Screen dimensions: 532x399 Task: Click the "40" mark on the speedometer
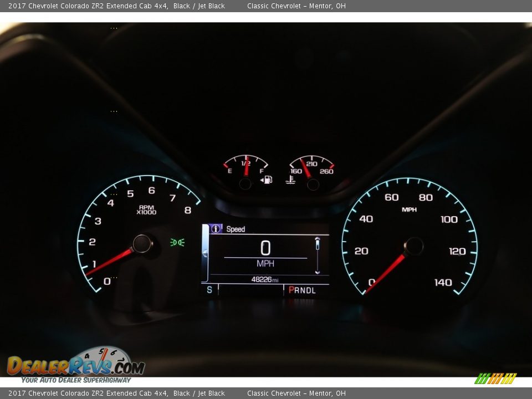[366, 219]
